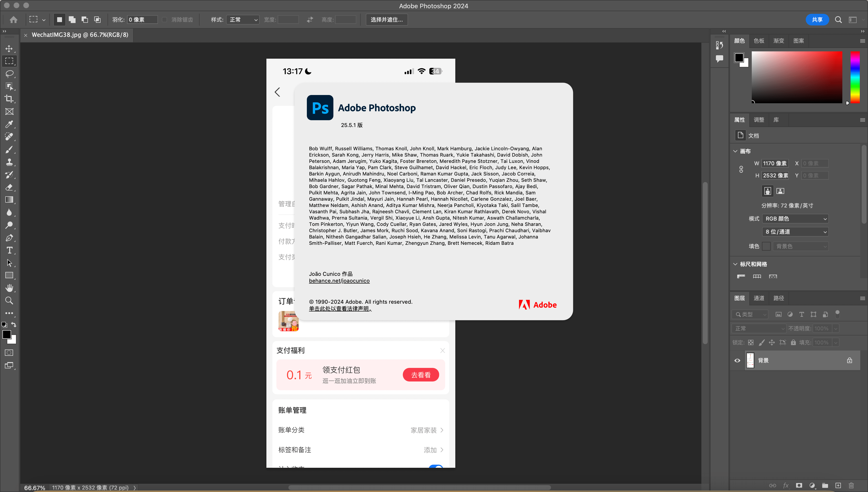The image size is (868, 492).
Task: Select the Zoom tool
Action: click(9, 301)
